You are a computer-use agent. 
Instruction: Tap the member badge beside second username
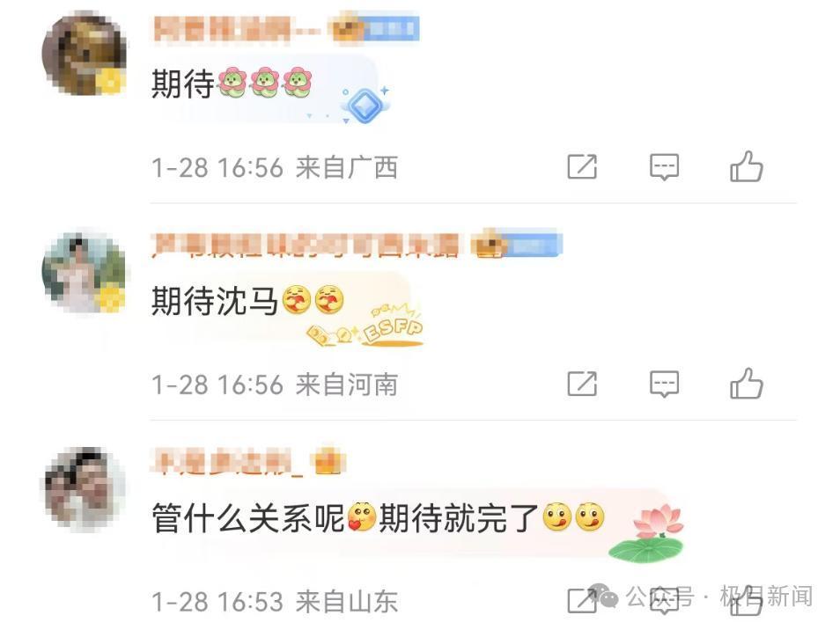pyautogui.click(x=516, y=245)
